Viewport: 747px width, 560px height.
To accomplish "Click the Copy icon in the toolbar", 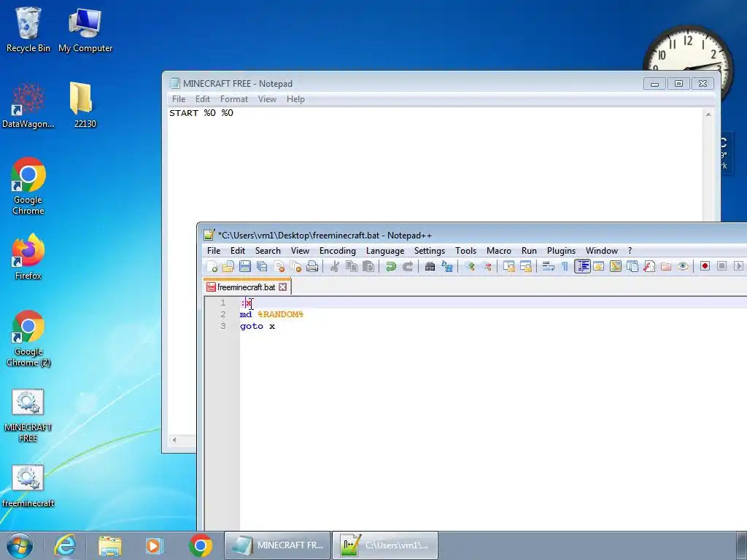I will click(352, 267).
